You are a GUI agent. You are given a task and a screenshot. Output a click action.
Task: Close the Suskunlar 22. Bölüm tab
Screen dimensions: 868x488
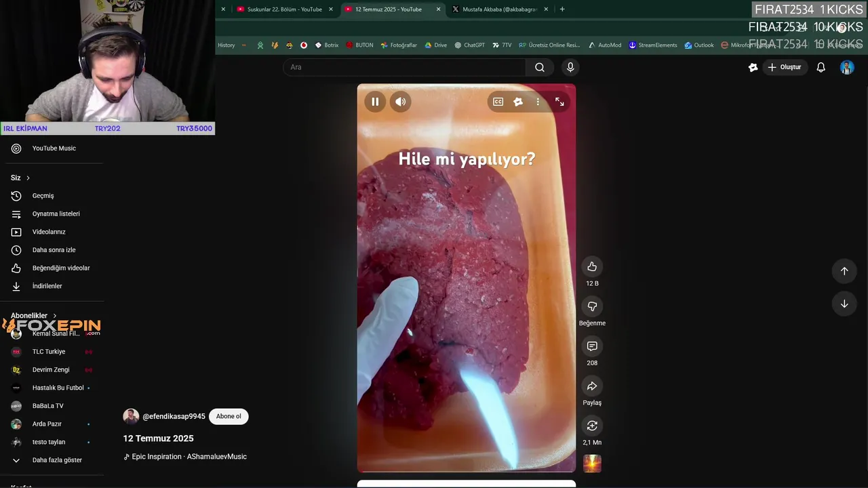[x=331, y=9]
